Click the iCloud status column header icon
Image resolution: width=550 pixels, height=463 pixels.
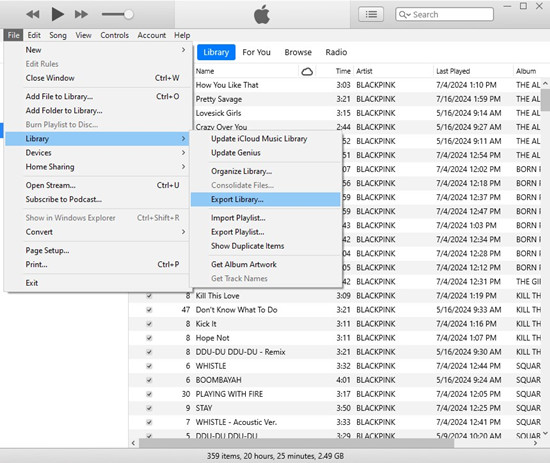[x=307, y=72]
